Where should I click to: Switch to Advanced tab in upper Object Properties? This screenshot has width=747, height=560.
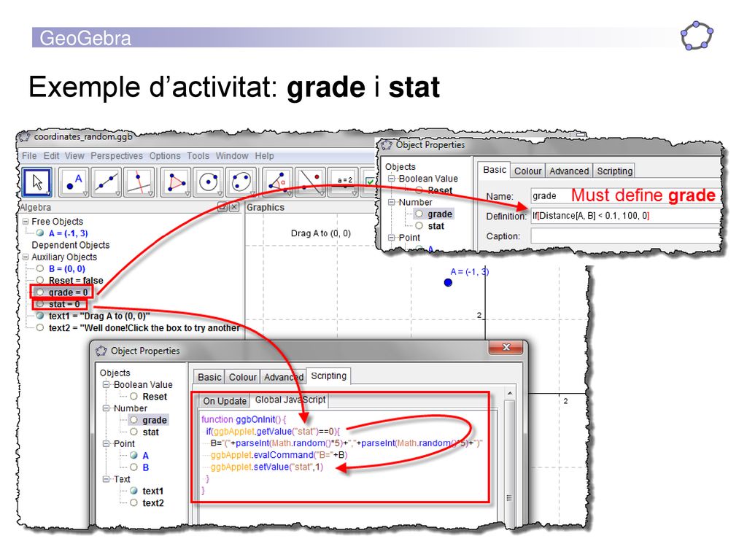coord(569,171)
